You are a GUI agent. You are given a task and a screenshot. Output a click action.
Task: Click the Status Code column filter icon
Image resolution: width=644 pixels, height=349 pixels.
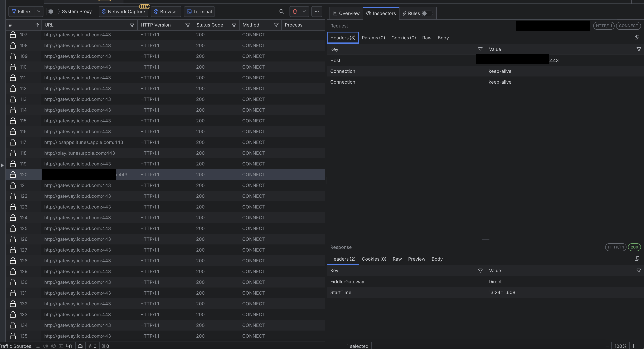coord(234,25)
